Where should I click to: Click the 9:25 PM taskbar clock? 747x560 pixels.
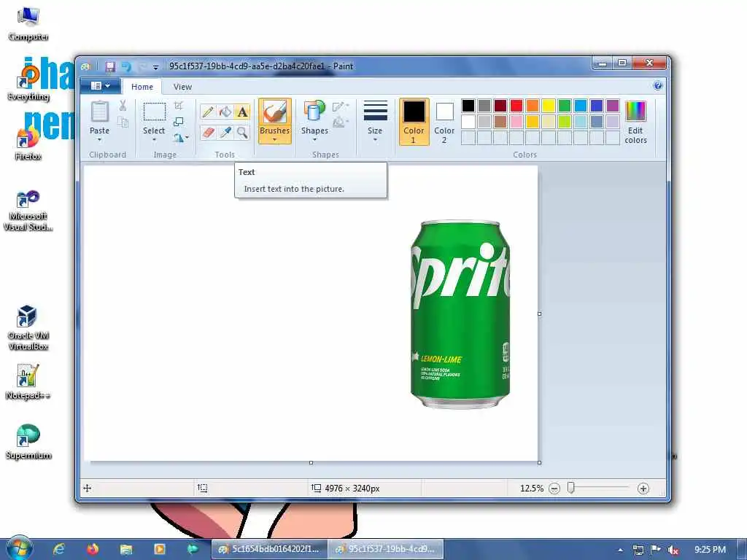(710, 550)
